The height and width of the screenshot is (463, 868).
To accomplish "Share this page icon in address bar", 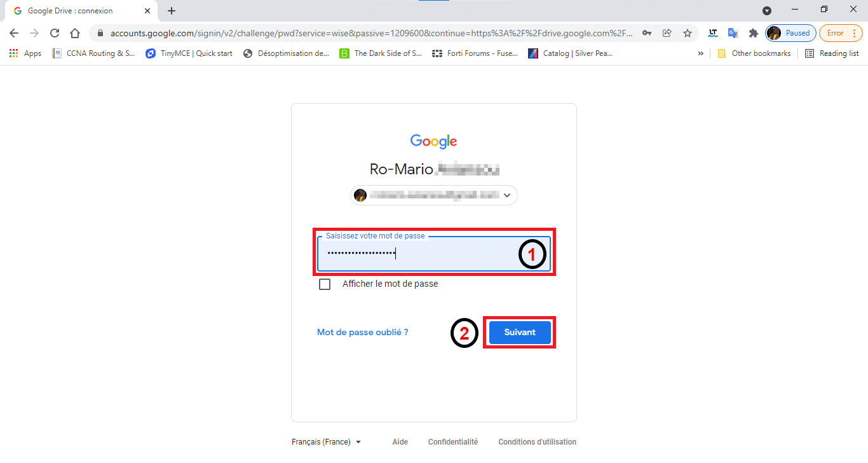I will [x=667, y=33].
